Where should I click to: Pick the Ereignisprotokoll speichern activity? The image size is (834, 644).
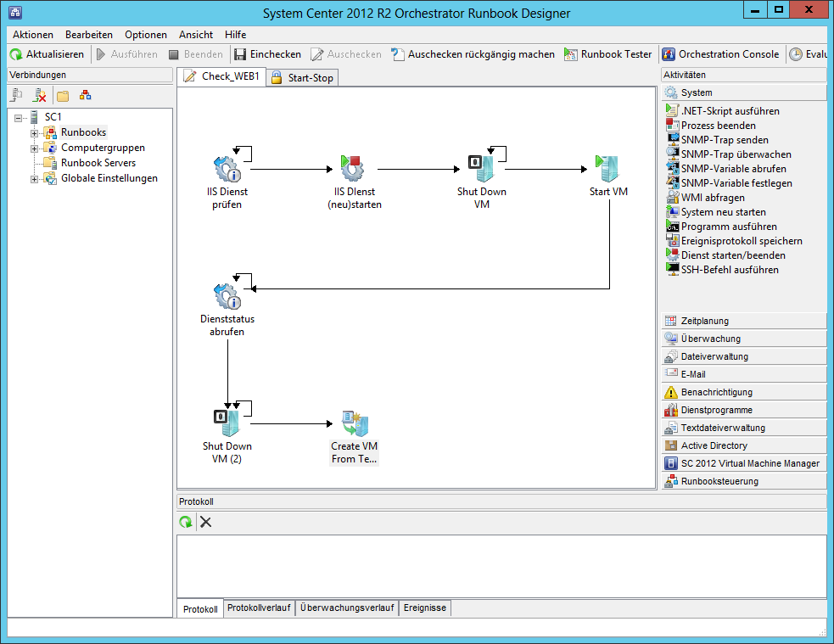point(734,241)
